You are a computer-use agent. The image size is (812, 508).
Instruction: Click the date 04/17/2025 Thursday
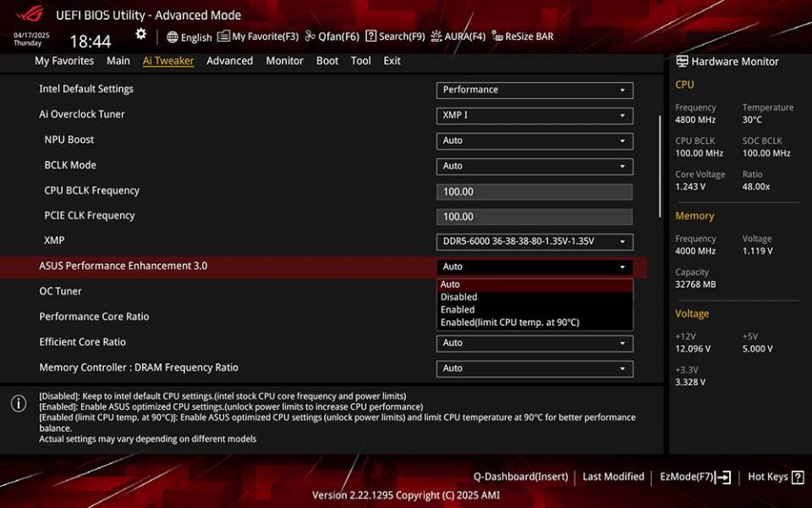[31, 40]
